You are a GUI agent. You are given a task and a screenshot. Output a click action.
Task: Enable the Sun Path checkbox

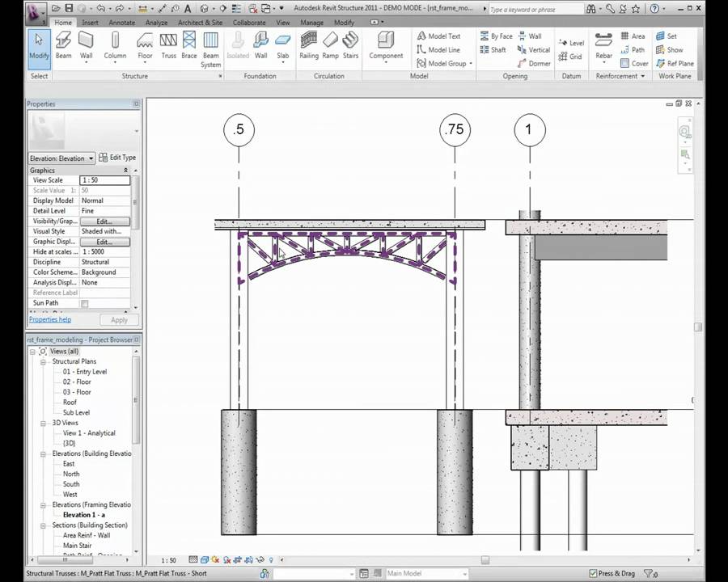[x=84, y=302]
